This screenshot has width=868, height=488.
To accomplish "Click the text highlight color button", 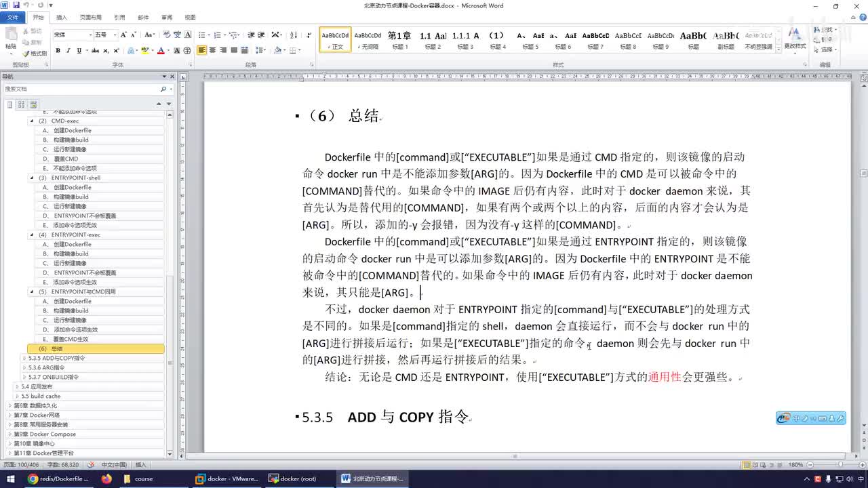I will coord(144,50).
